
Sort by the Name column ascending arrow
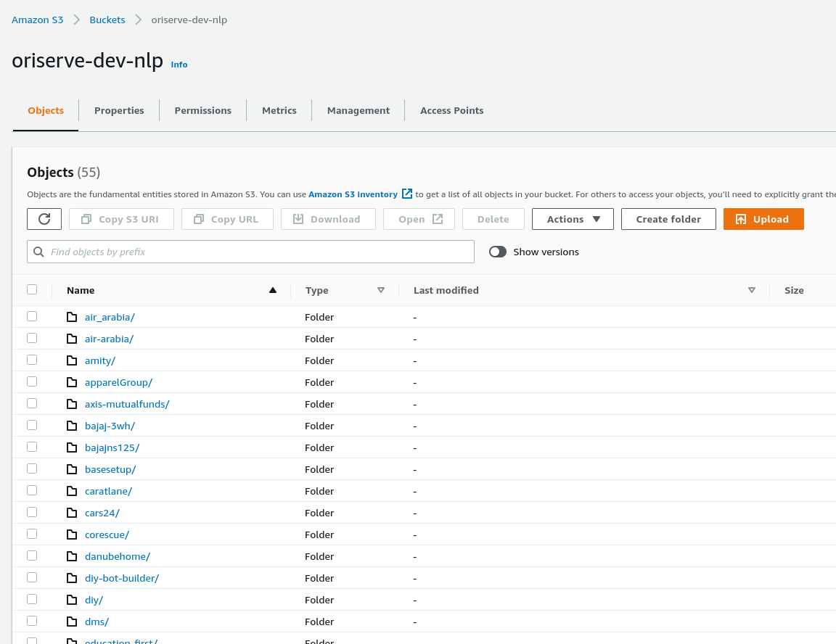273,290
